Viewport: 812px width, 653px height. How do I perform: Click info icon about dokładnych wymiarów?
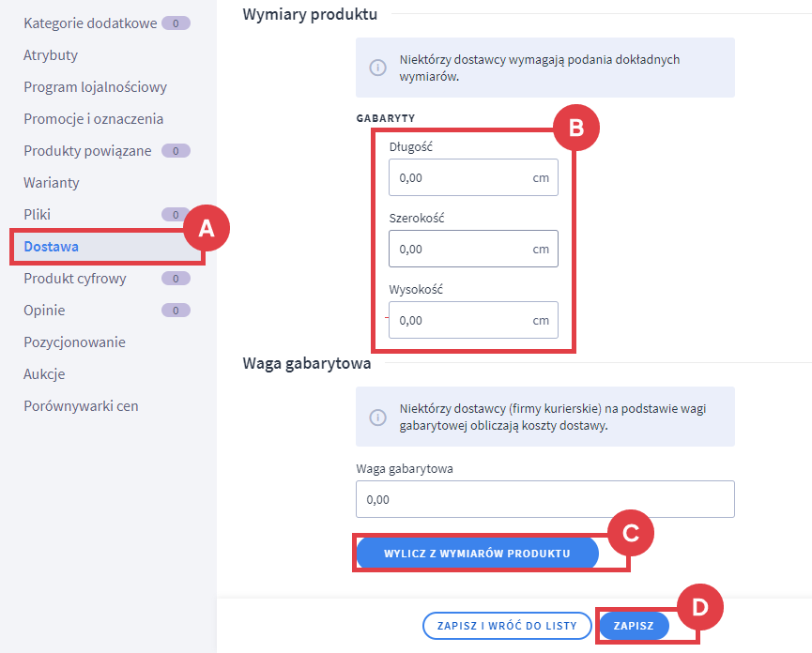click(x=377, y=68)
